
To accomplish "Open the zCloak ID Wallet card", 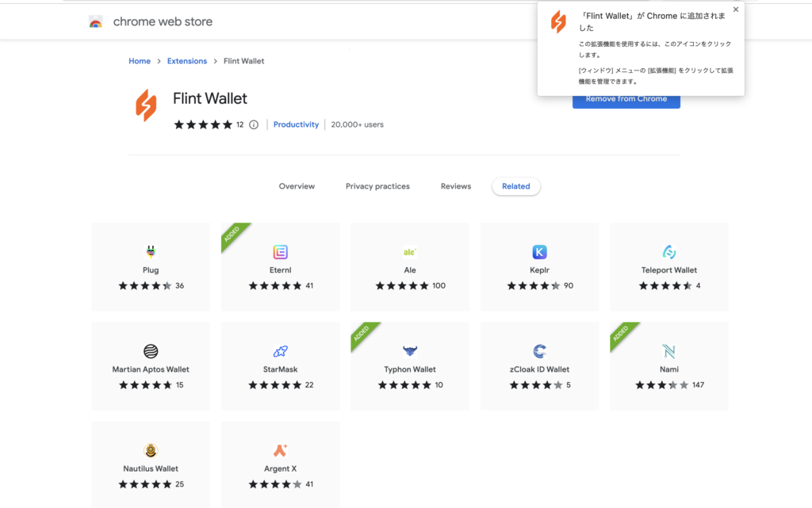I will coord(539,366).
